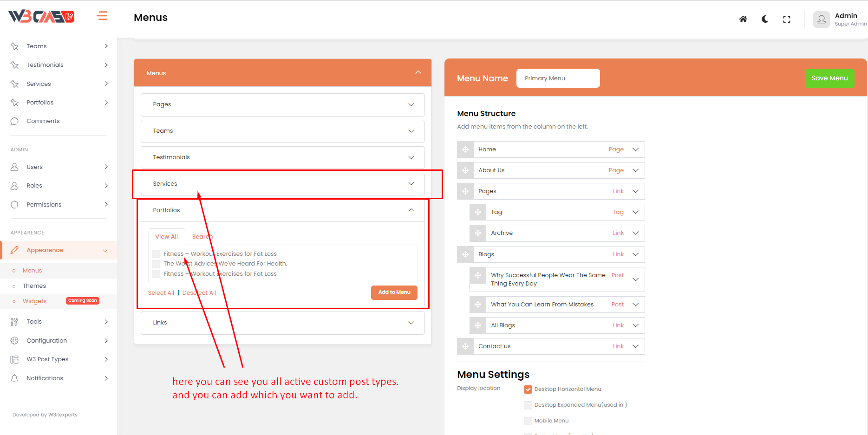Screen dimensions: 868x435
Task: Click the Select All link
Action: (161, 293)
